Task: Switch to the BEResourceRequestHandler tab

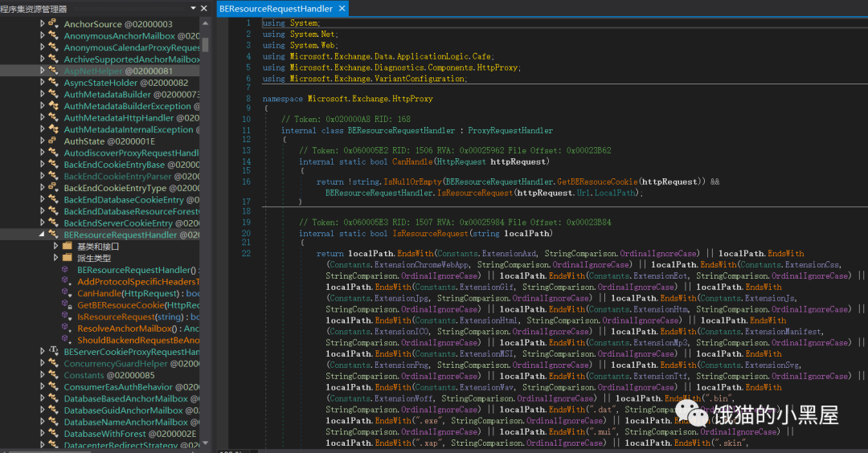Action: (x=275, y=9)
